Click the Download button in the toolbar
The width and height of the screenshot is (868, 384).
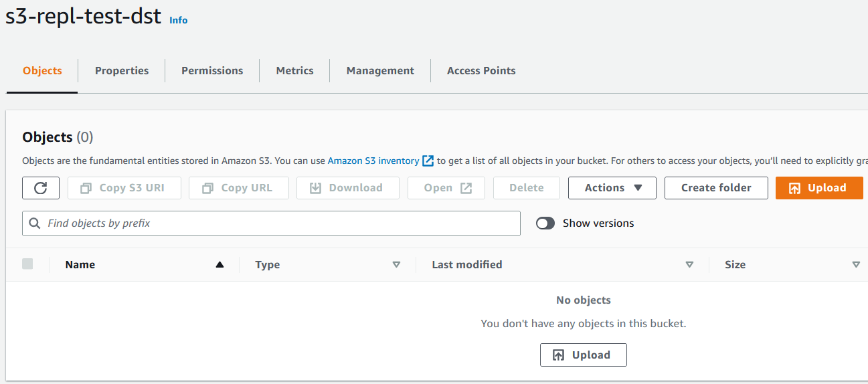[347, 188]
